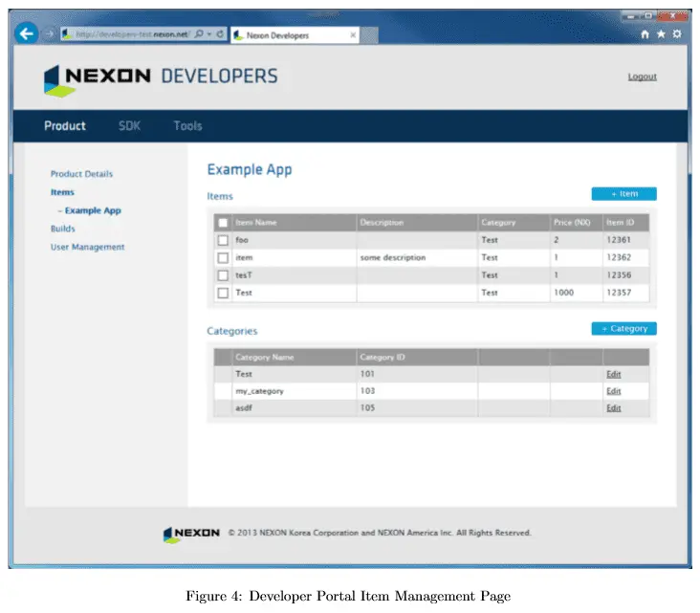Click the browser forward arrow button
The height and width of the screenshot is (613, 700).
[49, 33]
